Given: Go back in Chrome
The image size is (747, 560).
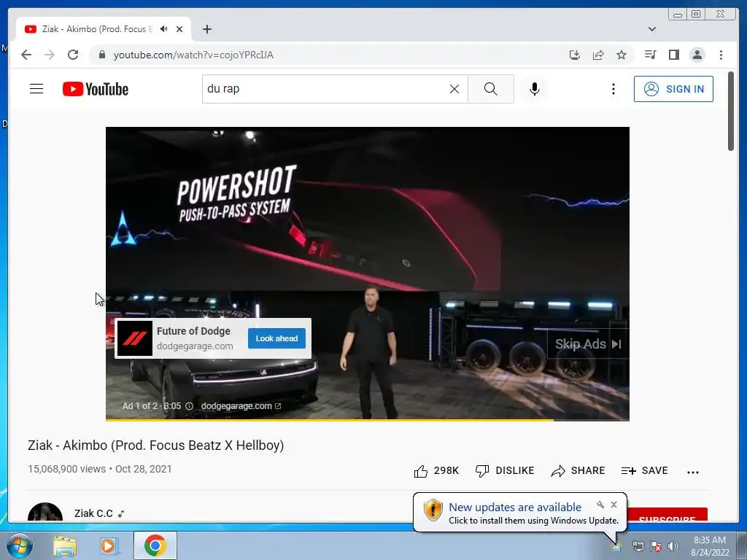Looking at the screenshot, I should pyautogui.click(x=26, y=55).
